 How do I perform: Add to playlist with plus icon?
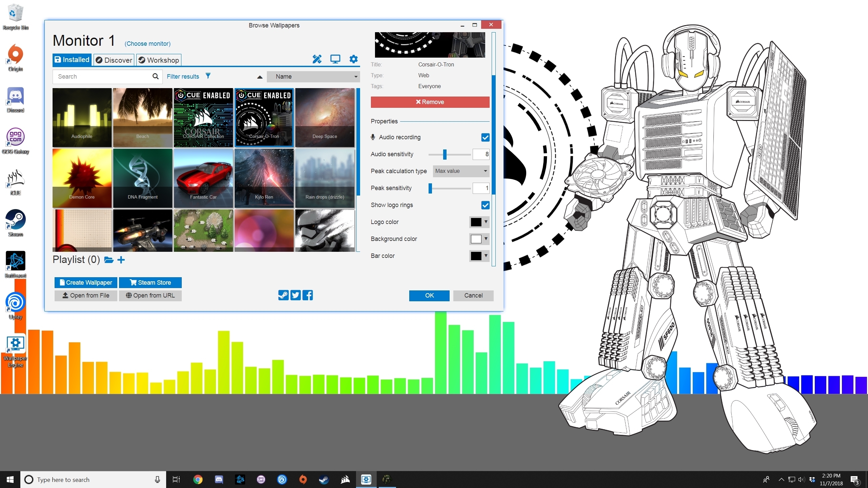tap(121, 260)
